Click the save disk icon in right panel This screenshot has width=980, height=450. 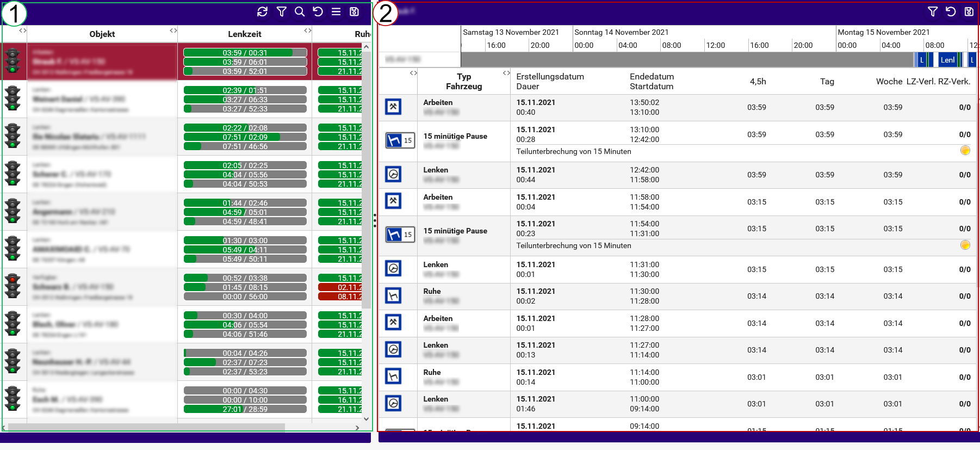pyautogui.click(x=969, y=11)
